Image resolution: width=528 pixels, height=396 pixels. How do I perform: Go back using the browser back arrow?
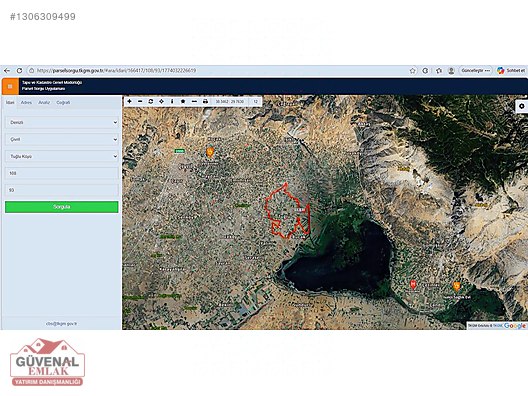click(x=7, y=71)
